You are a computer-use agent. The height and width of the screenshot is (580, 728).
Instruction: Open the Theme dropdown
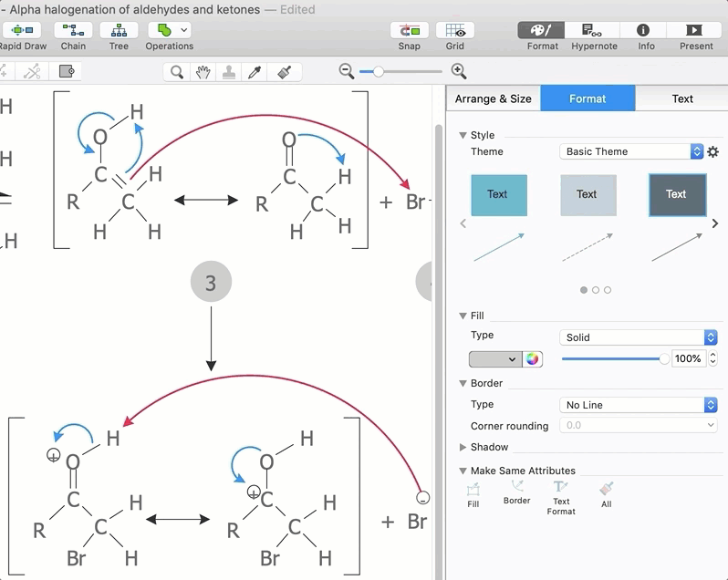coord(631,151)
